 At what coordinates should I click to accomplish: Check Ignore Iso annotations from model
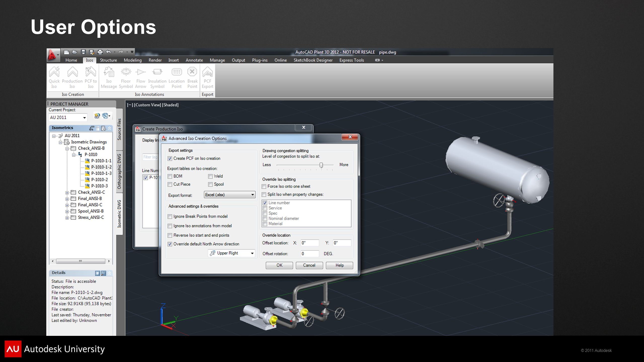pyautogui.click(x=170, y=226)
